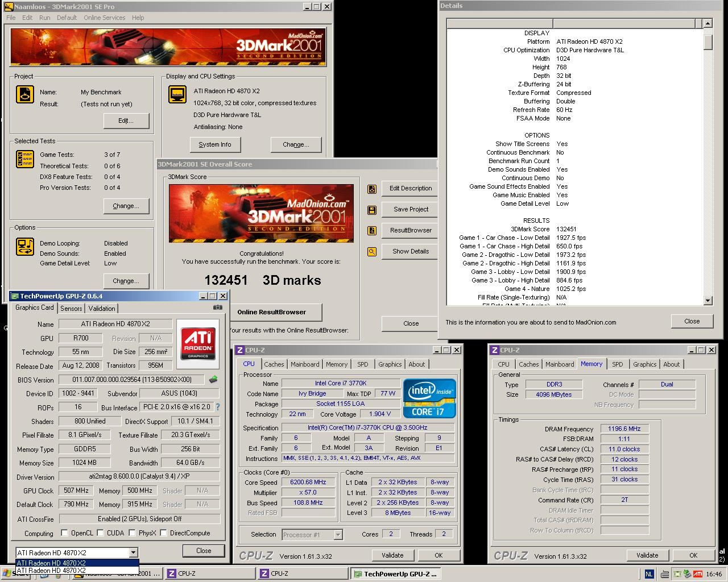Click the BIOS save chip icon in GPU-Z

click(213, 380)
